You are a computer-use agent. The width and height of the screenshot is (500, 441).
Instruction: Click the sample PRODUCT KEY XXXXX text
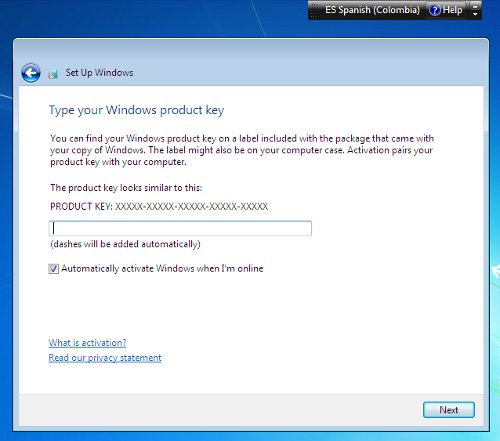tap(159, 206)
